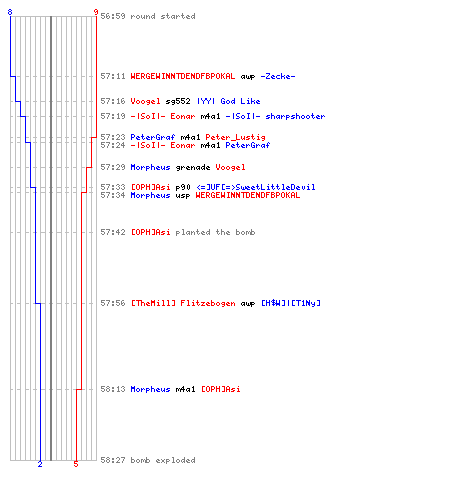This screenshot has width=450, height=500.
Task: Click Morpheus at the 57:29 grenade kill
Action: [x=150, y=167]
